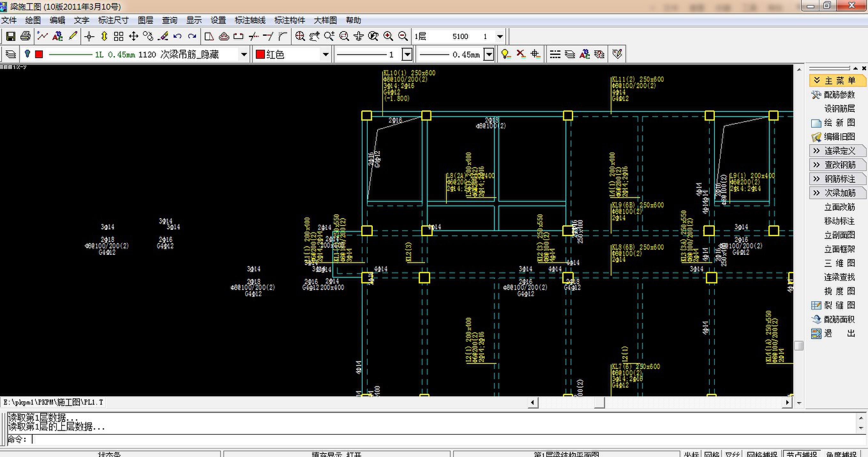
Task: Click 挠度图 in the side panel
Action: (839, 291)
